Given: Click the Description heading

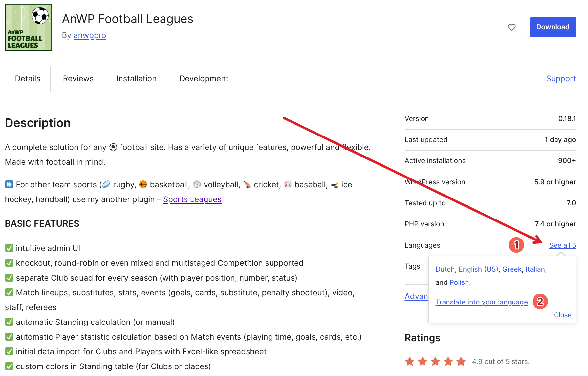Looking at the screenshot, I should coord(38,123).
